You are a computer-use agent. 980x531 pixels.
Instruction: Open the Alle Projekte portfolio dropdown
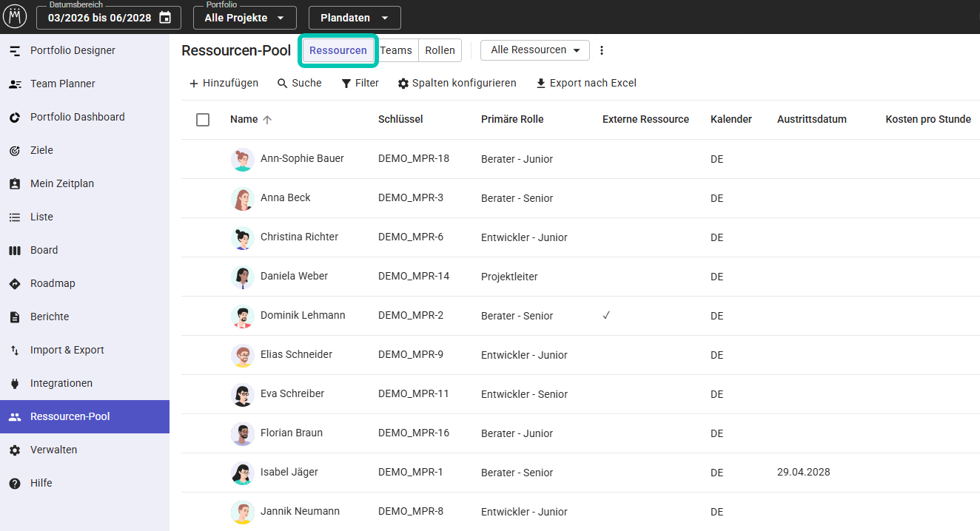click(x=245, y=18)
